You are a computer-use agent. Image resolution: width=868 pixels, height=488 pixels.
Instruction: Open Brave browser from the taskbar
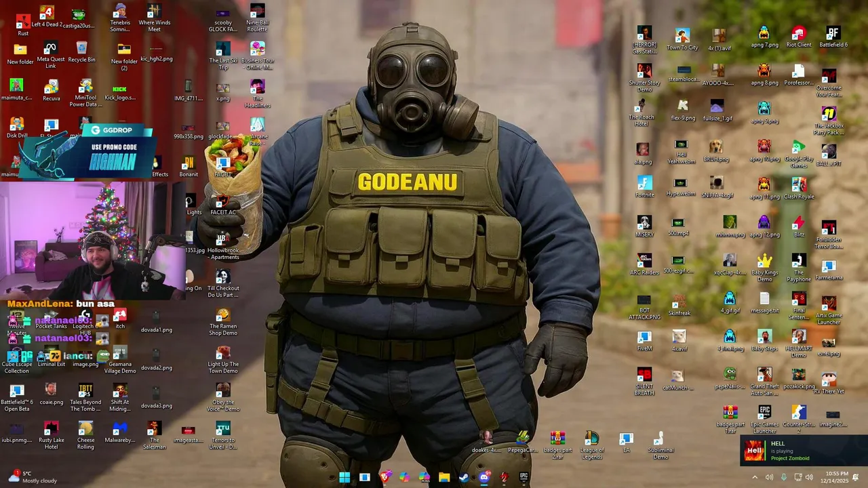point(384,477)
